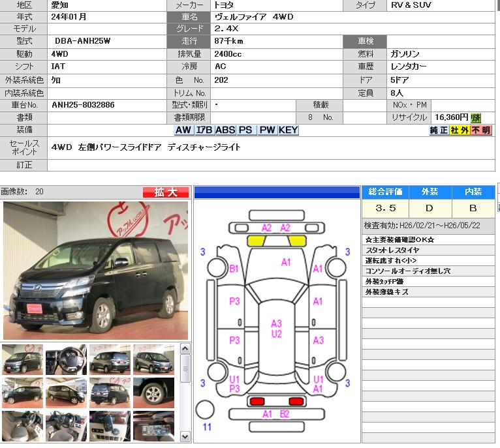The width and height of the screenshot is (500, 448).
Task: Click the ABS equipment badge
Action: click(225, 130)
